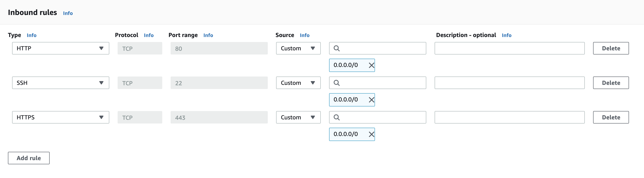Expand the Custom source dropdown for SSH rule
The image size is (644, 178).
coord(298,83)
